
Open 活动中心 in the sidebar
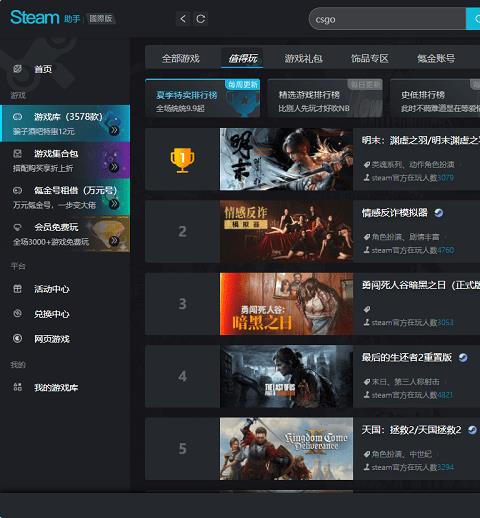tap(52, 289)
